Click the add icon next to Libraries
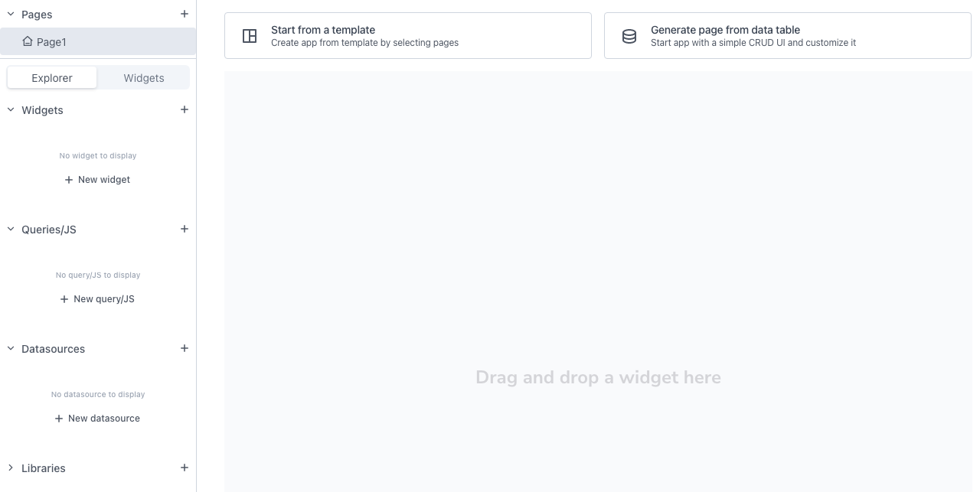 tap(184, 468)
